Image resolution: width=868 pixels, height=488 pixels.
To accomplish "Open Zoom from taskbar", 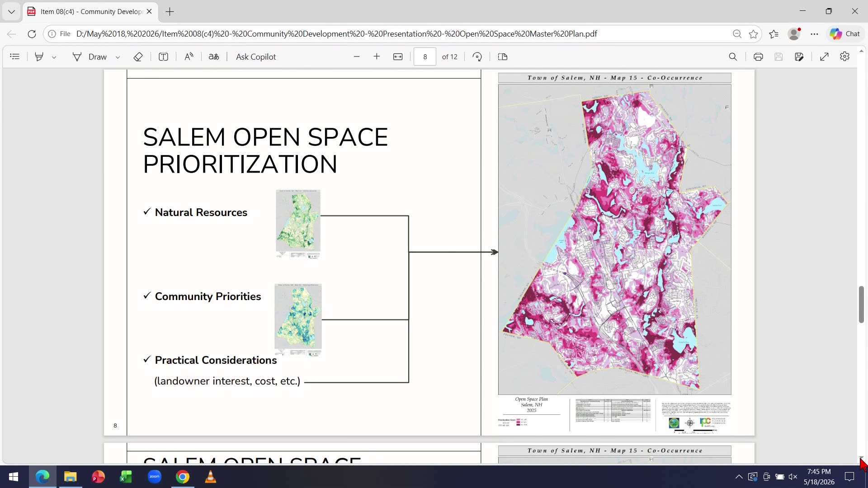I will pyautogui.click(x=155, y=477).
